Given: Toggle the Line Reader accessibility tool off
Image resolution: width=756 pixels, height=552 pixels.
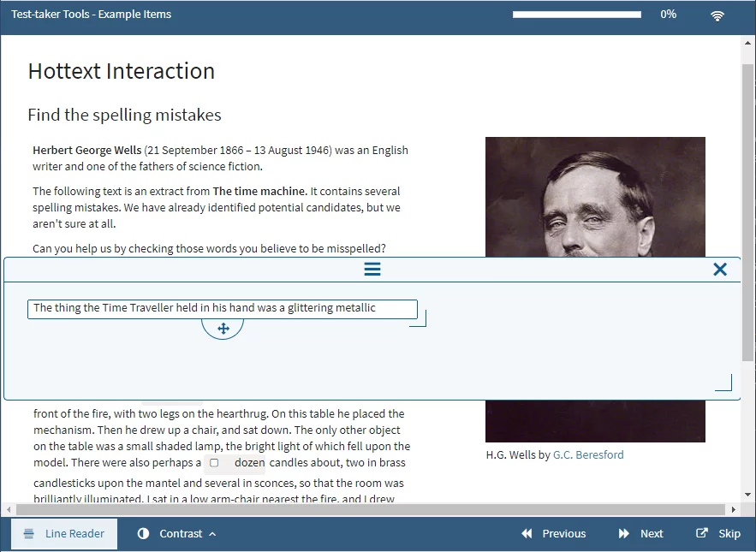Looking at the screenshot, I should point(64,533).
